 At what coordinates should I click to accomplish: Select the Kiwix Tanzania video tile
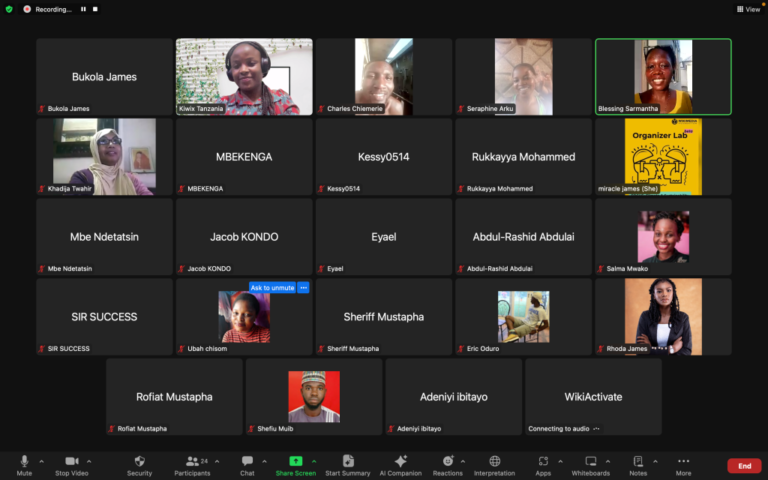point(244,77)
